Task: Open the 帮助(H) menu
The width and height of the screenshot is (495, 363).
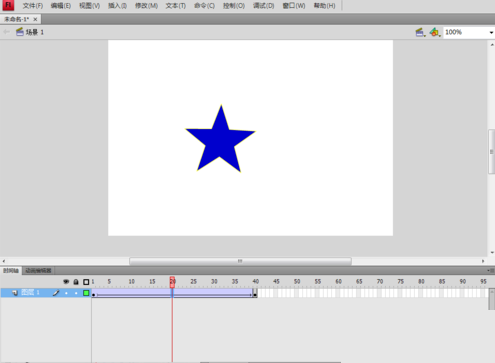Action: click(324, 6)
